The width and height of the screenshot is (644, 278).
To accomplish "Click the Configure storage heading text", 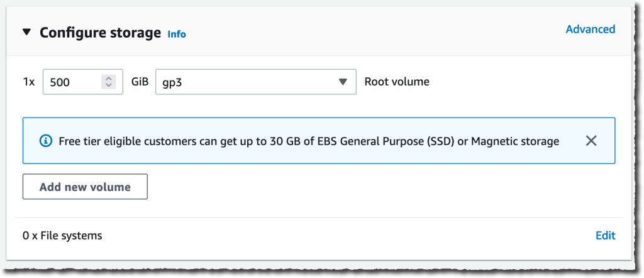I will (100, 33).
